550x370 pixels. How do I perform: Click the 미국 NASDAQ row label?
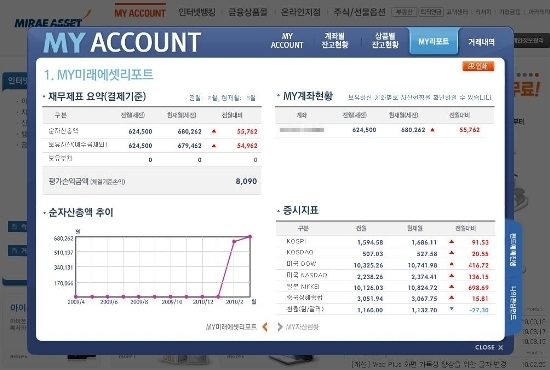point(307,275)
